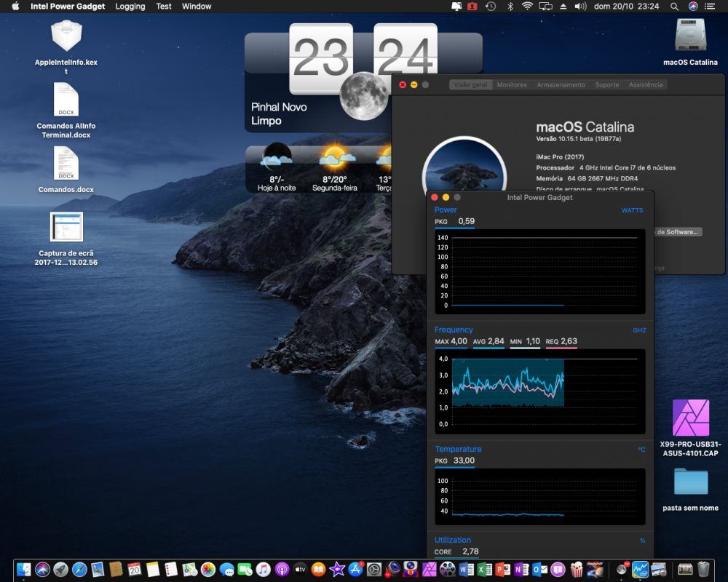728x582 pixels.
Task: Open Safari compass icon in dock
Action: (79, 569)
